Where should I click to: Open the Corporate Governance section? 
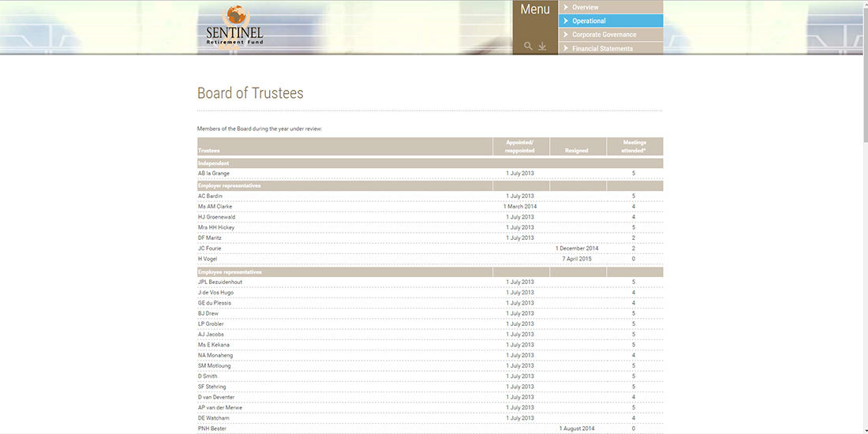coord(604,35)
